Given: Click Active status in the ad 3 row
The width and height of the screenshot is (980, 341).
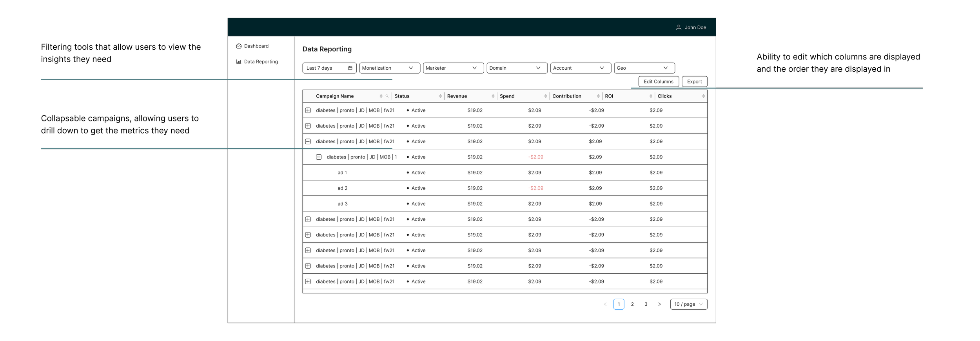Looking at the screenshot, I should pyautogui.click(x=416, y=204).
